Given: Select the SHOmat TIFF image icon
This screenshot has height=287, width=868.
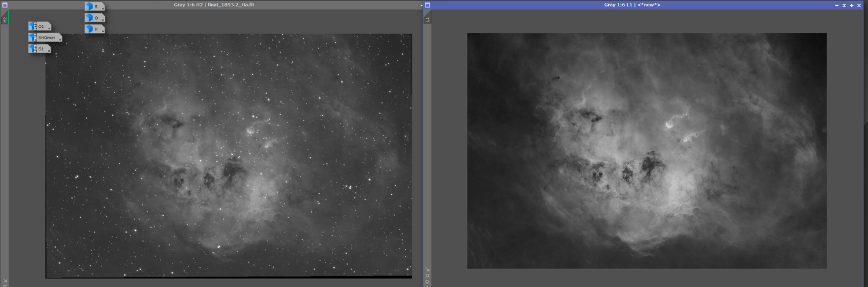Looking at the screenshot, I should [x=45, y=38].
